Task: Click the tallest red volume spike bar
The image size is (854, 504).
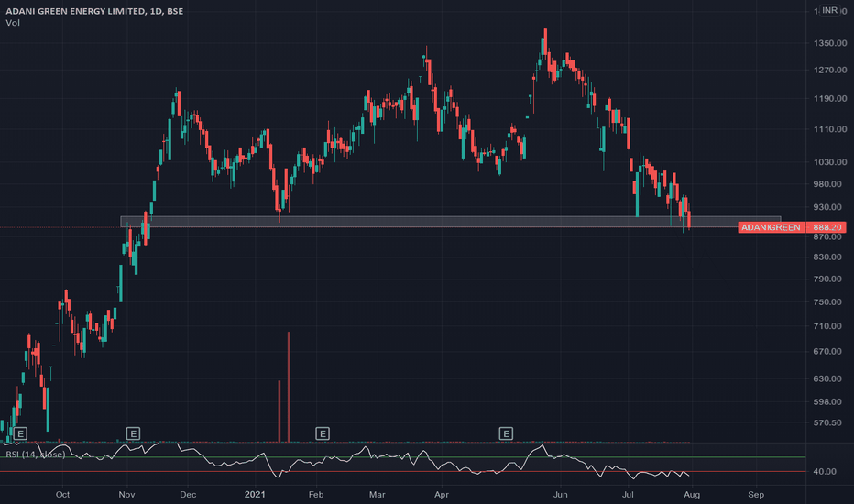Action: coord(289,387)
